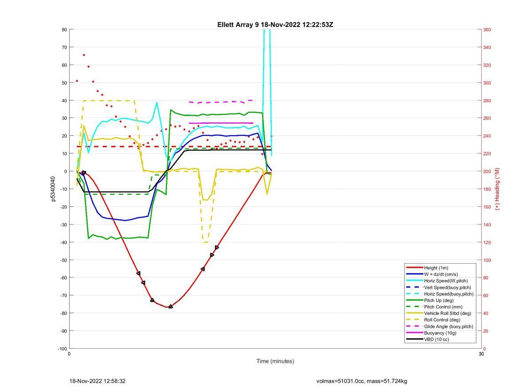Image resolution: width=532 pixels, height=392 pixels.
Task: Click the "10" tick on left axis
Action: (64, 154)
